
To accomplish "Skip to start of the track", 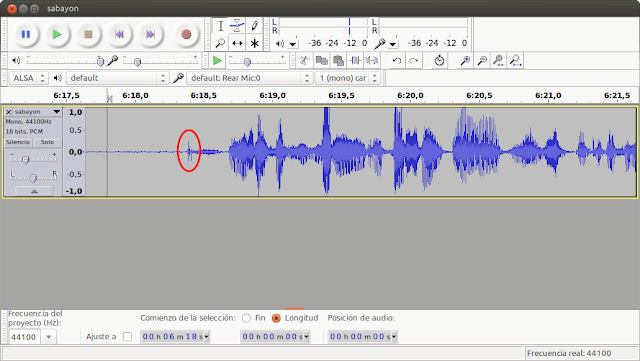I will (119, 35).
